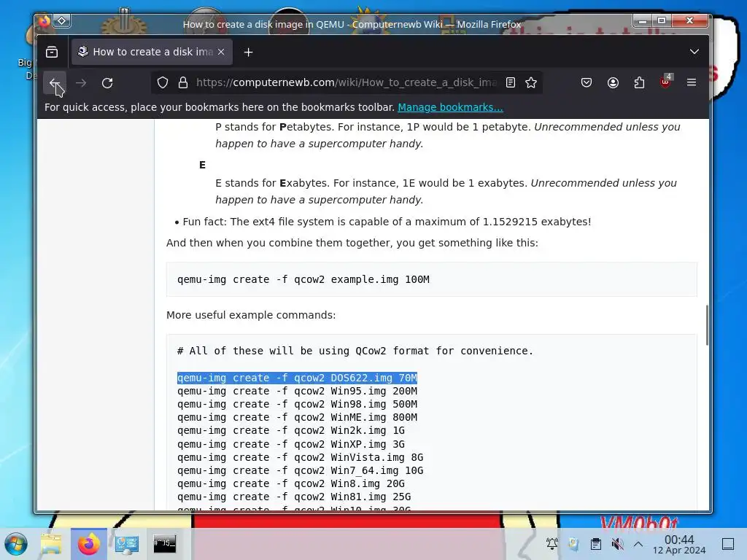Viewport: 747px width, 560px height.
Task: Click the forward navigation arrow
Action: click(x=81, y=83)
